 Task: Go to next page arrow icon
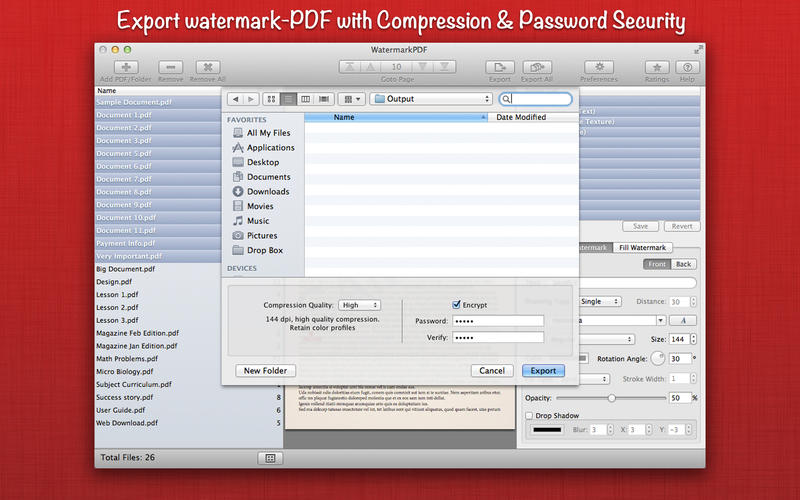pos(422,67)
